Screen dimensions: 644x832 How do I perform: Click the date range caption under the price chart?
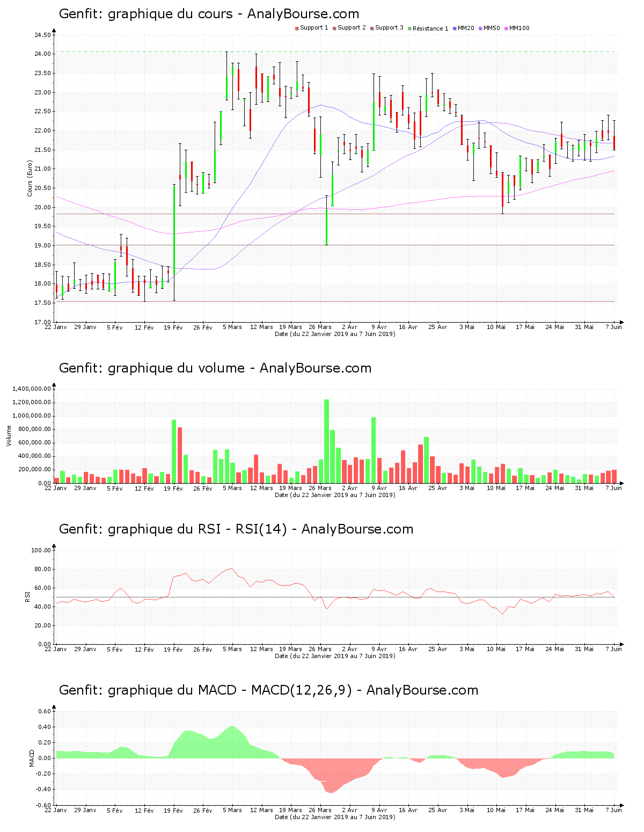coord(335,334)
